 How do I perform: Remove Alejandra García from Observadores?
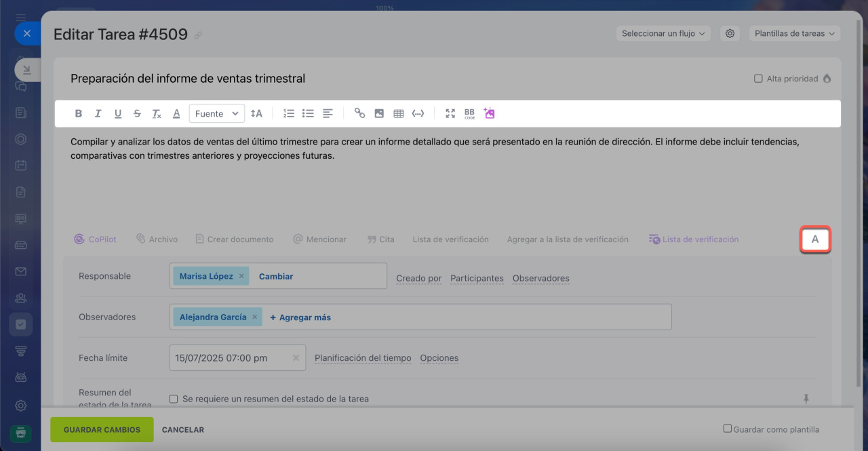[254, 317]
